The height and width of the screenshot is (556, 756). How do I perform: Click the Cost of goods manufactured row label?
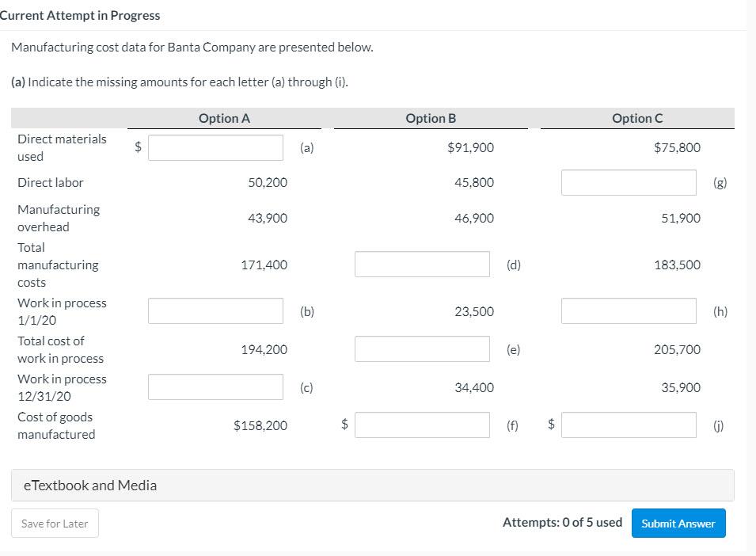55,425
